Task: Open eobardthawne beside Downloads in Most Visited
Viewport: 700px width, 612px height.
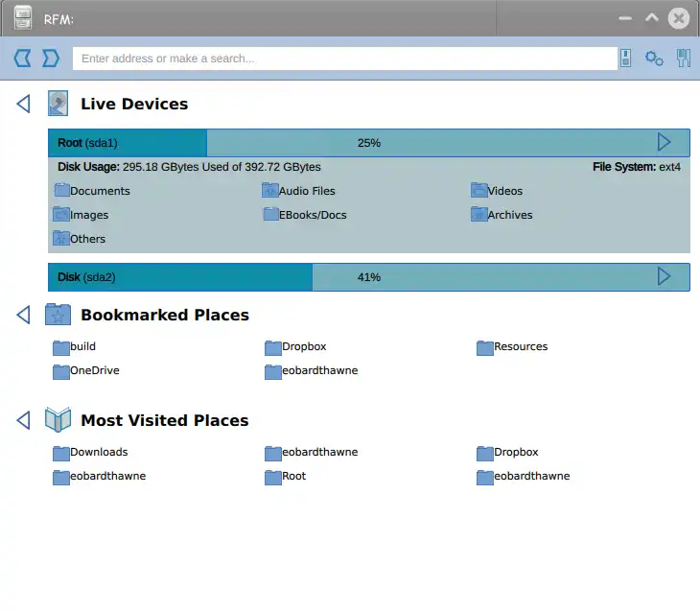Action: point(311,452)
